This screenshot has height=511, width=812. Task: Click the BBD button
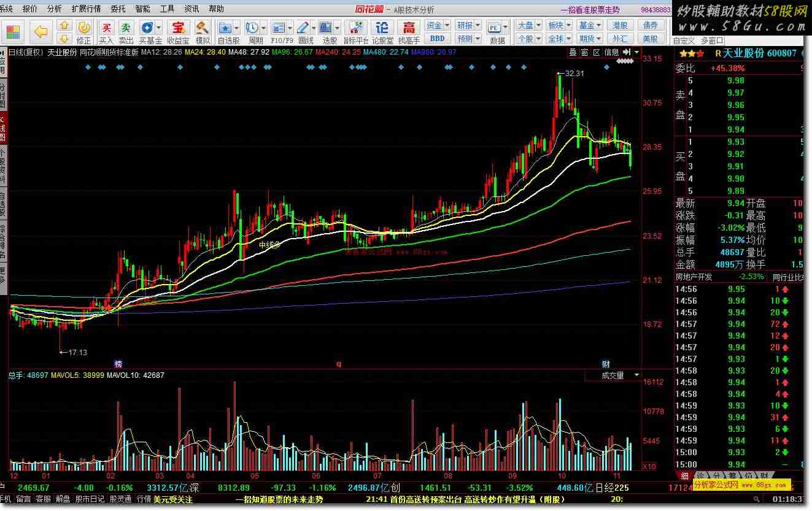(x=438, y=39)
